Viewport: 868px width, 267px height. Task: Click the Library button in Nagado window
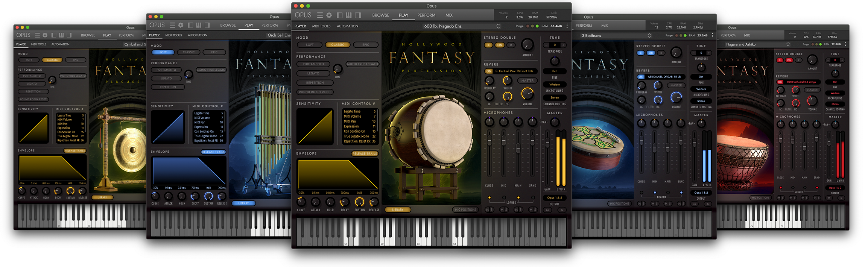point(398,210)
